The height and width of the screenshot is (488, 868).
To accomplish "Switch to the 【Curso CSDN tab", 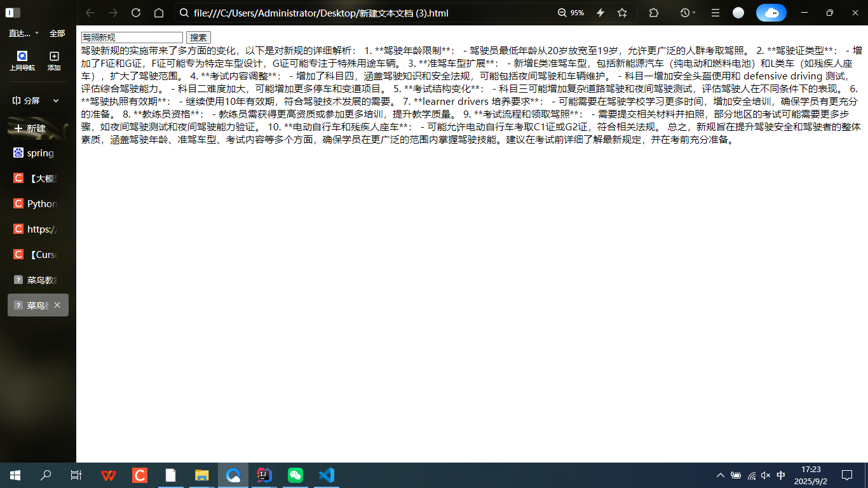I will 38,254.
